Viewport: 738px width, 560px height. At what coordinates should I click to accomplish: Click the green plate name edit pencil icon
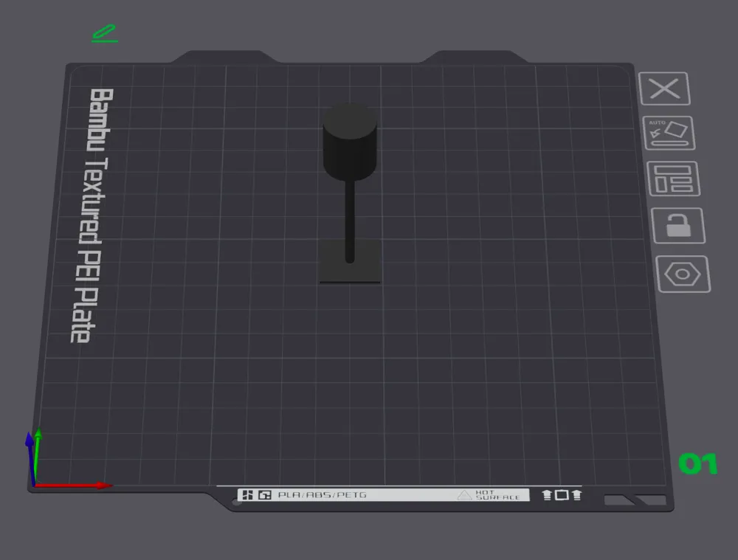pos(105,33)
